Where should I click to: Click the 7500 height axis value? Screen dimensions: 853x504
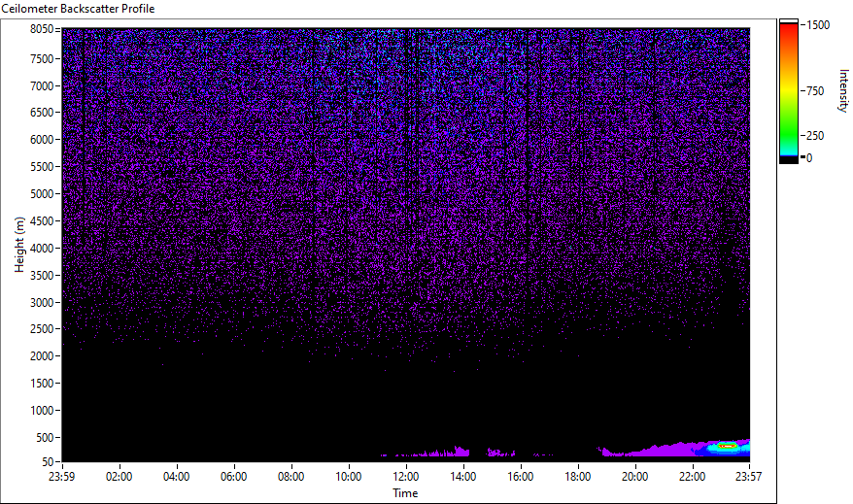click(x=42, y=58)
